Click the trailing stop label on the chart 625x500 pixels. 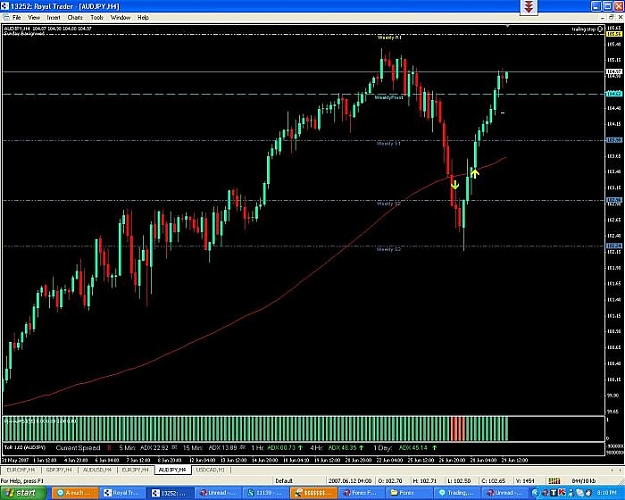[584, 29]
